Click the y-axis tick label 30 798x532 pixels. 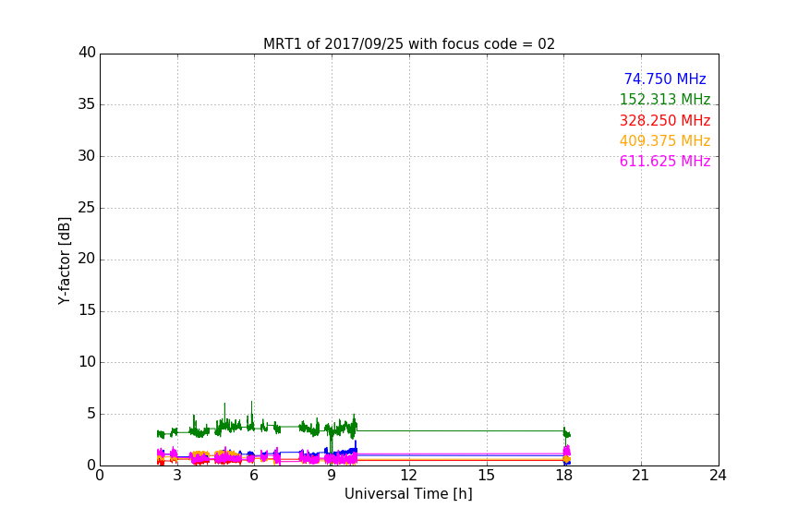tap(87, 156)
